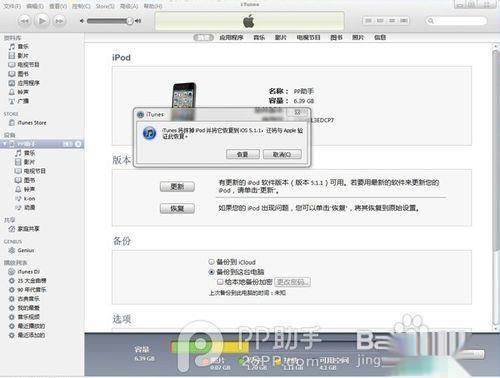Switch to 图书 device tab
500x378 pixels.
point(336,37)
